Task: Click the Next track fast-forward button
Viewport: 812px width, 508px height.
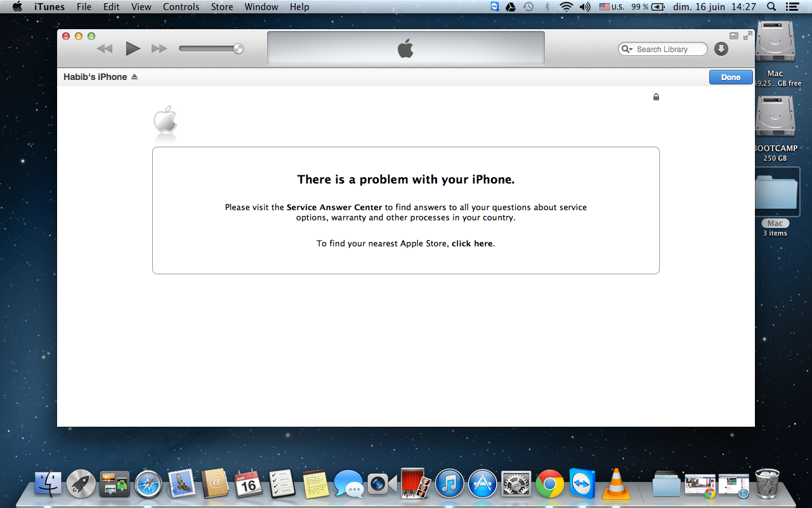Action: (159, 49)
